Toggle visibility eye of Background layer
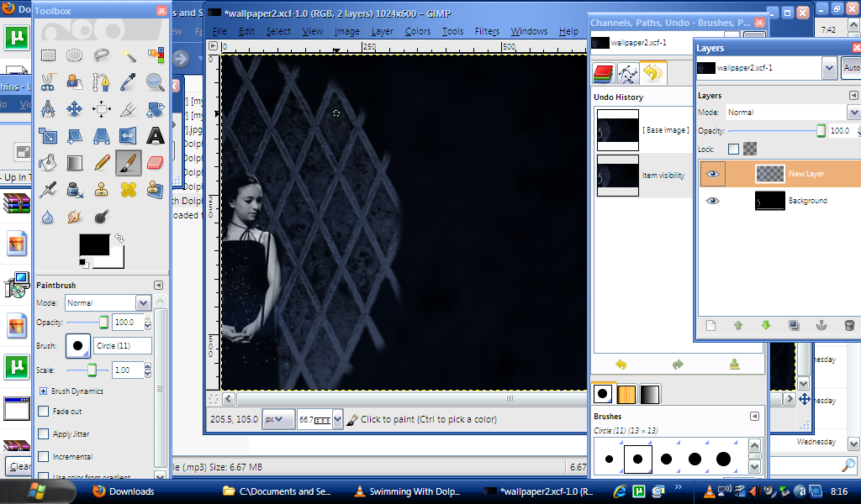Screen dimensions: 861x504 point(713,201)
